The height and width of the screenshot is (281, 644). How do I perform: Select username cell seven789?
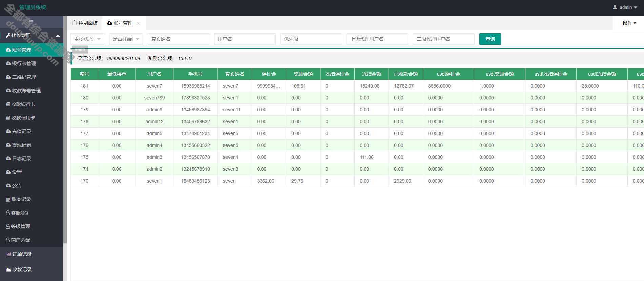(154, 98)
